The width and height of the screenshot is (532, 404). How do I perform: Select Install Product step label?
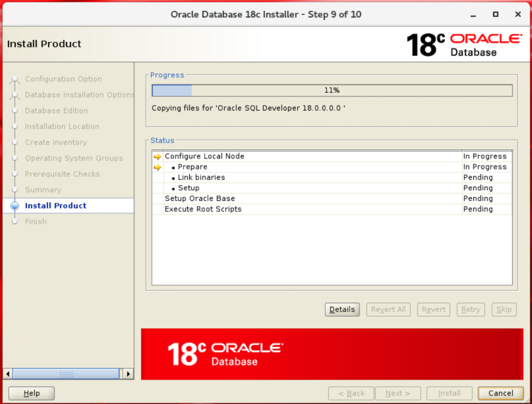(56, 206)
